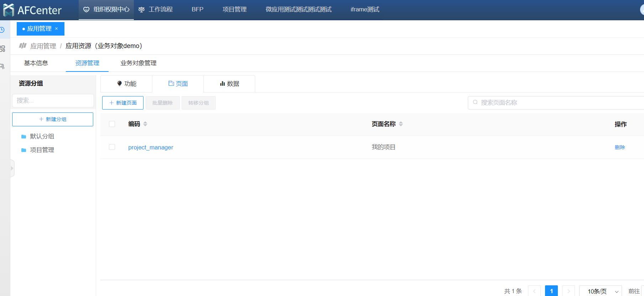Open the 10条/页 page size dropdown
The width and height of the screenshot is (644, 296).
(x=600, y=291)
